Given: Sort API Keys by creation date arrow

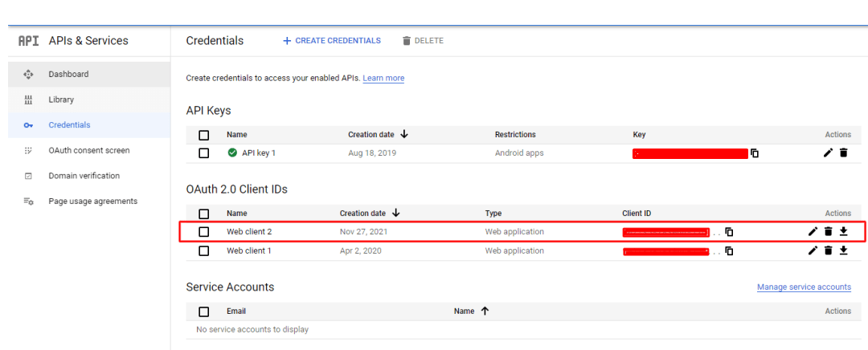Looking at the screenshot, I should [404, 134].
